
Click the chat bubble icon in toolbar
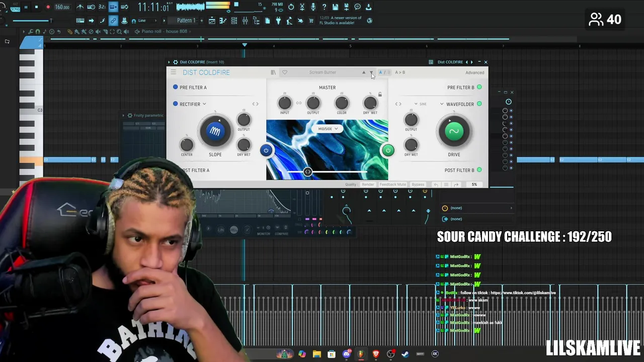[x=357, y=7]
